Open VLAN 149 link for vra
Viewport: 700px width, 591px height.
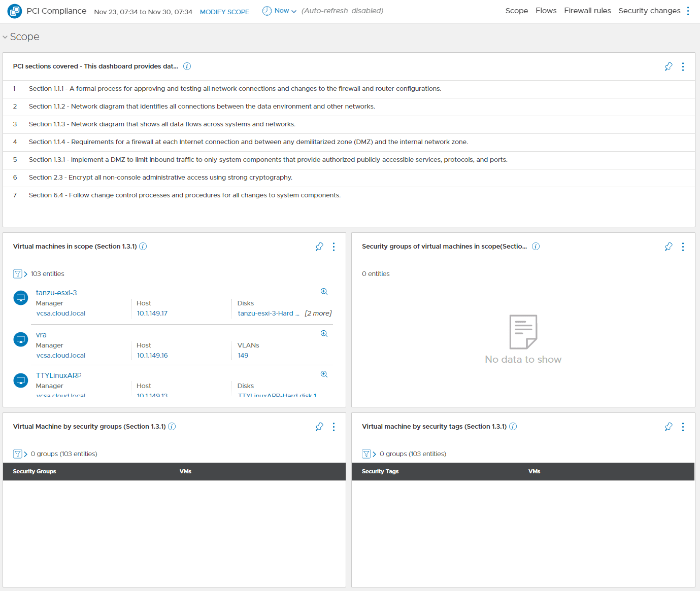tap(243, 356)
